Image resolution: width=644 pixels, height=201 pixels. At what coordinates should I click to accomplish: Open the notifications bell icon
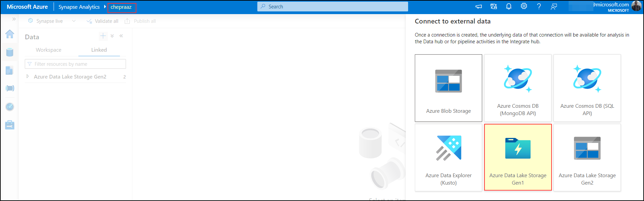pyautogui.click(x=509, y=6)
